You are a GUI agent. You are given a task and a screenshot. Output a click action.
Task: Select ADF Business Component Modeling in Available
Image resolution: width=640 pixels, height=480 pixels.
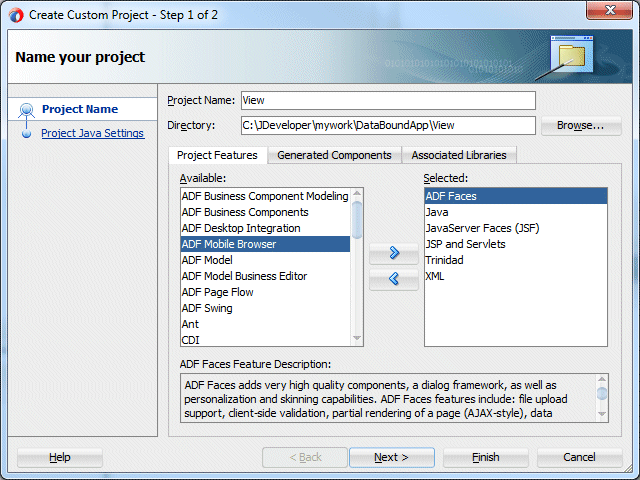coord(265,196)
